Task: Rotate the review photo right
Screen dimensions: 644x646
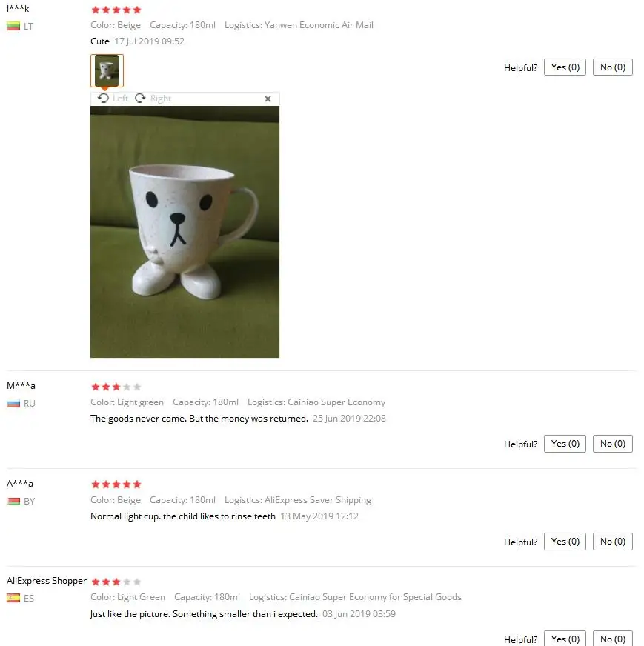Action: [x=153, y=99]
